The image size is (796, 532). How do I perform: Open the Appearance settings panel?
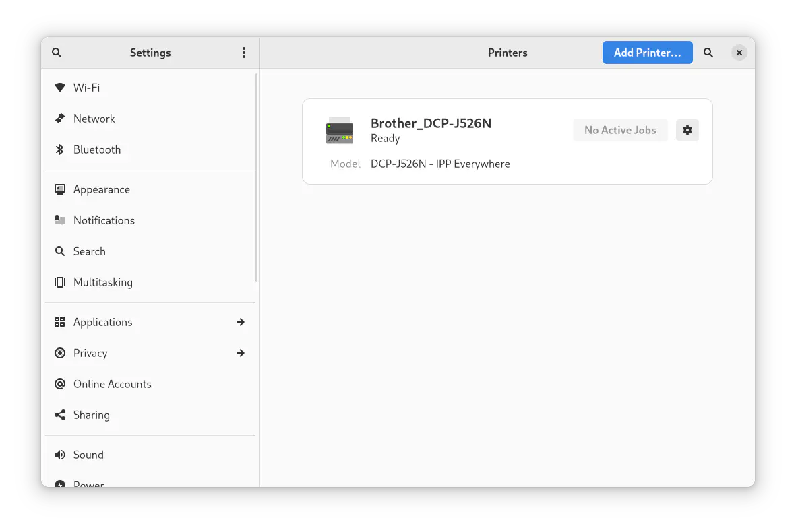tap(102, 189)
